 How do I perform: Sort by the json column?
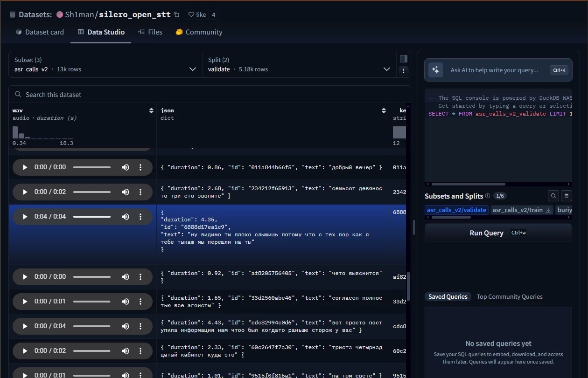(x=384, y=110)
